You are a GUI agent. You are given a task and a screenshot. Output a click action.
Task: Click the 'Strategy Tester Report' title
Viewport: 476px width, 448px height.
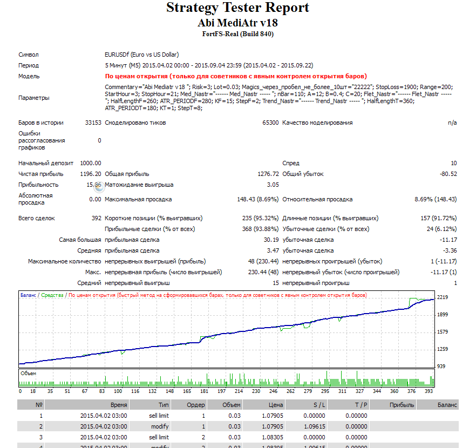pos(237,8)
